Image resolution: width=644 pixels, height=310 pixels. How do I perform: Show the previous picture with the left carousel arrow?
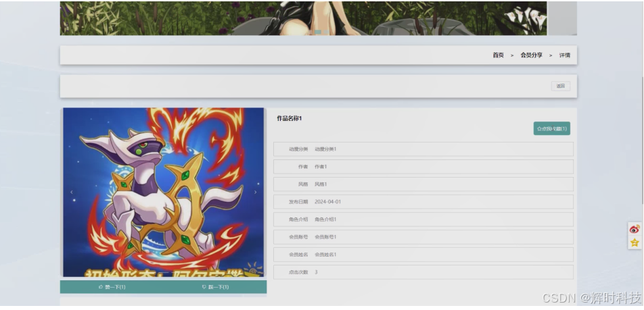pos(72,192)
